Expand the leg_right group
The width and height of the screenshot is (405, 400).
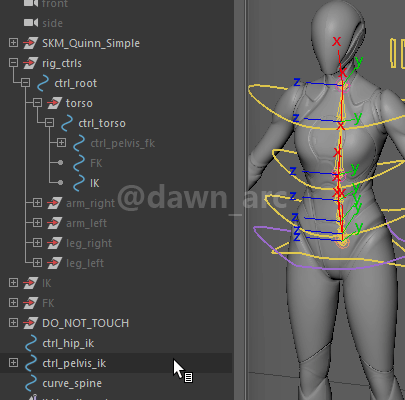(37, 243)
